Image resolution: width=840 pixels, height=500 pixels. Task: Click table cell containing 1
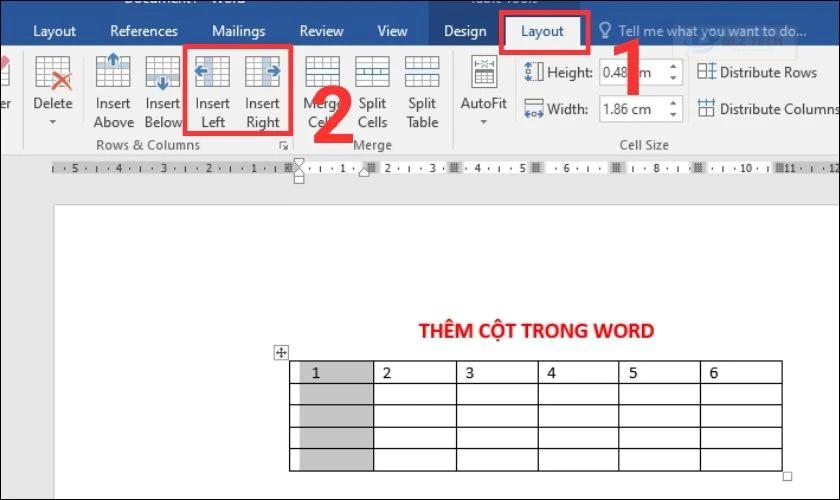[x=332, y=372]
